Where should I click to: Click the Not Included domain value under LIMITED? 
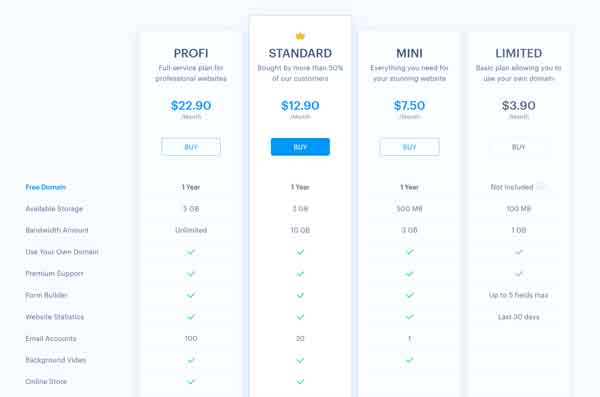512,187
